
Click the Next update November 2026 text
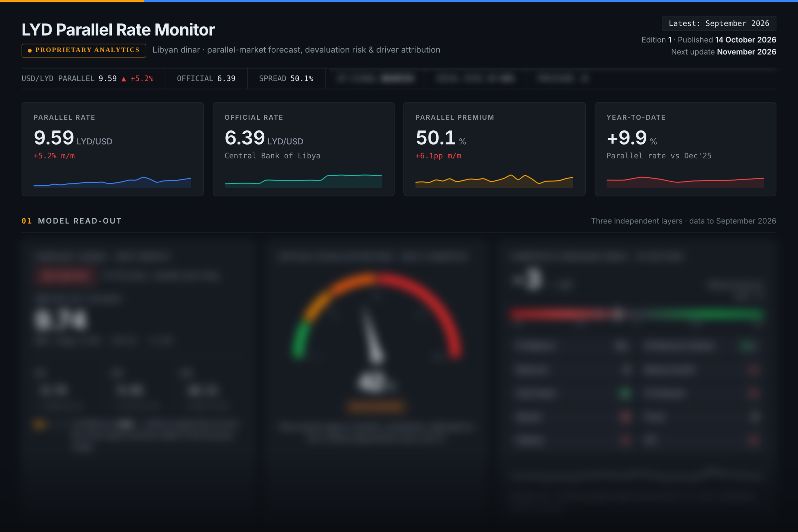[724, 52]
